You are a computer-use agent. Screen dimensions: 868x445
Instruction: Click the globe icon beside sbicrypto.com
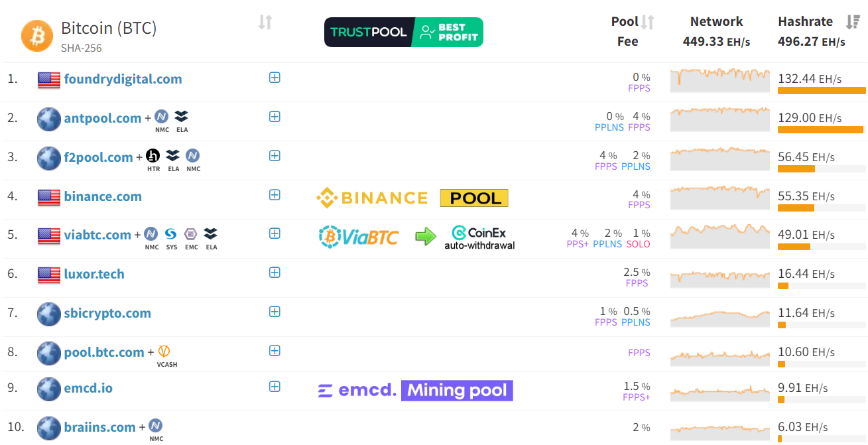click(48, 314)
